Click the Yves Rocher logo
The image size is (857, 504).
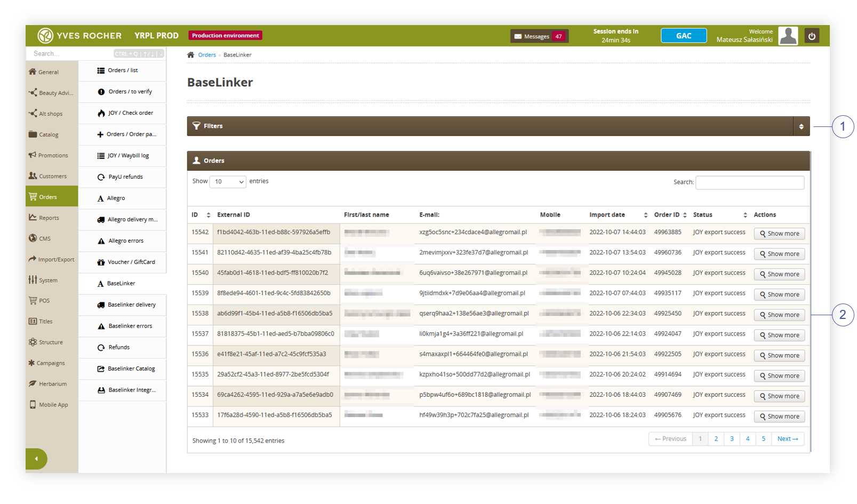79,36
